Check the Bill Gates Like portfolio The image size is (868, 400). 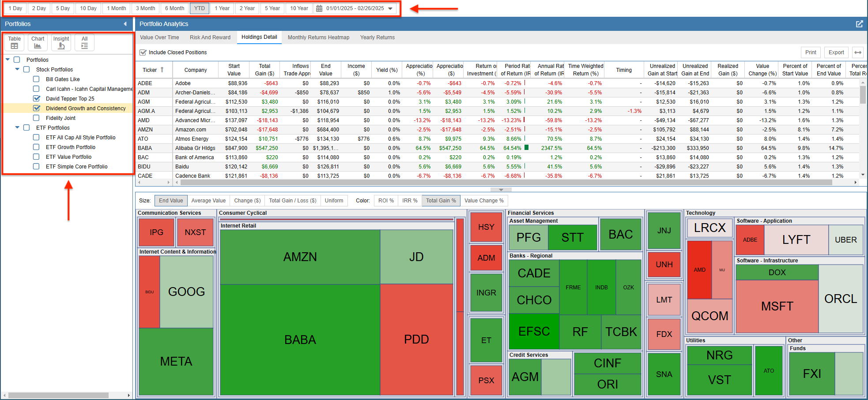click(36, 79)
